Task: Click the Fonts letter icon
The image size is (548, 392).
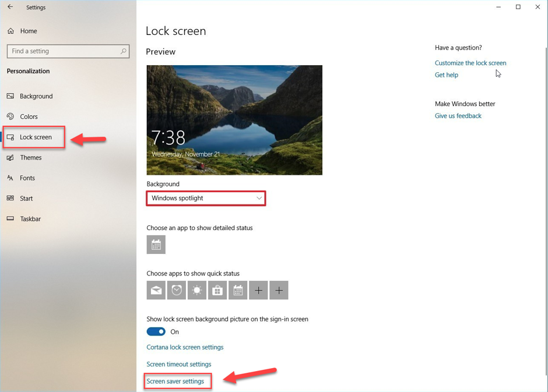Action: [x=10, y=178]
